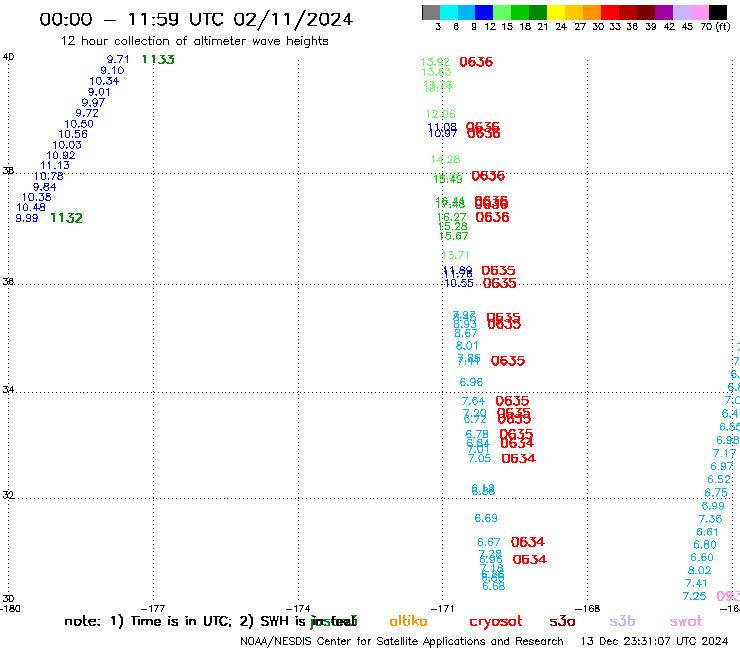Select the wave height value 7.05
This screenshot has width=740, height=650.
point(479,458)
